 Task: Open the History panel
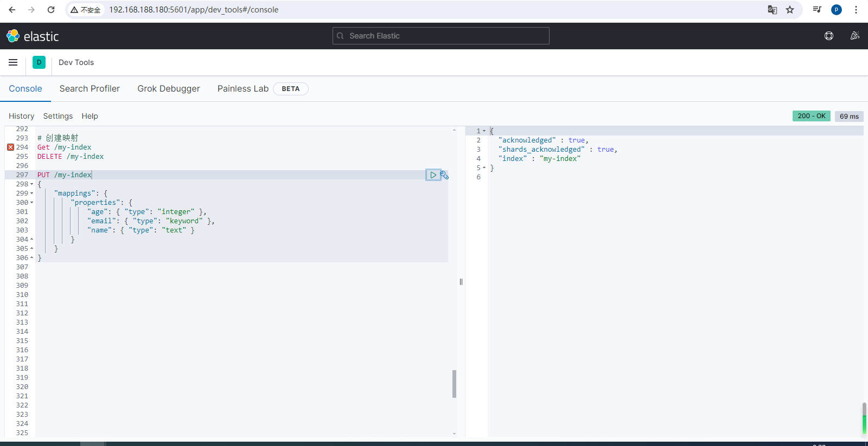[21, 116]
